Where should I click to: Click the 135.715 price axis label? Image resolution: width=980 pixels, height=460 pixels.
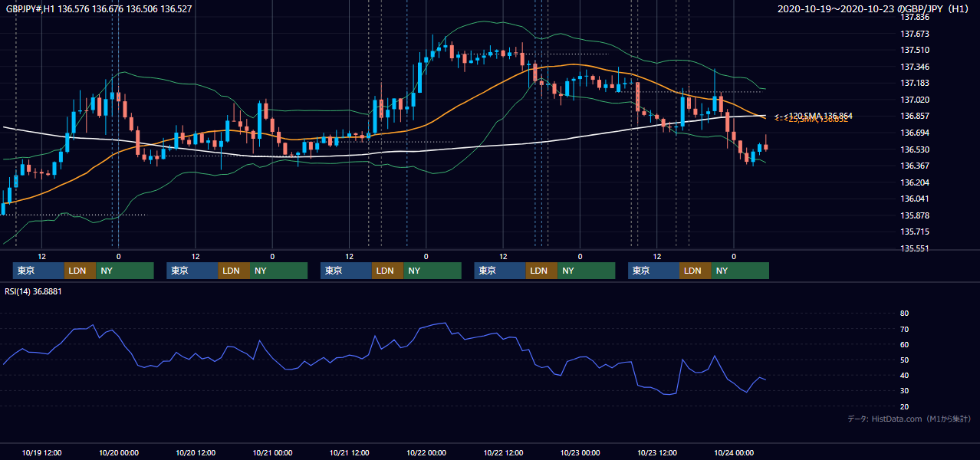[x=914, y=232]
